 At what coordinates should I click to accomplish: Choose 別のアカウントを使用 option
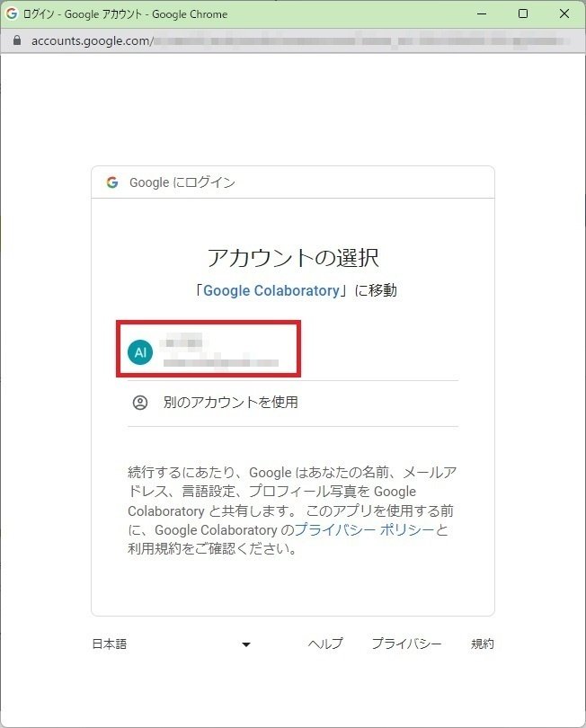pos(292,403)
